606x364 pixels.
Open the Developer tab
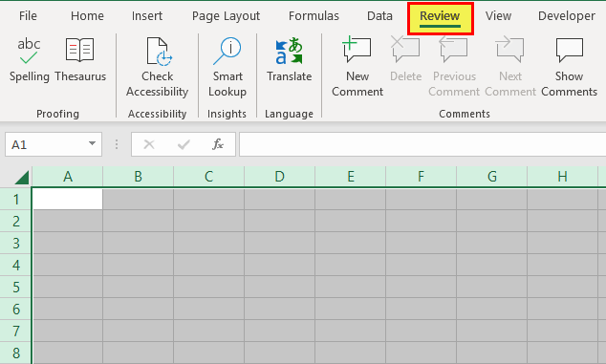point(567,16)
